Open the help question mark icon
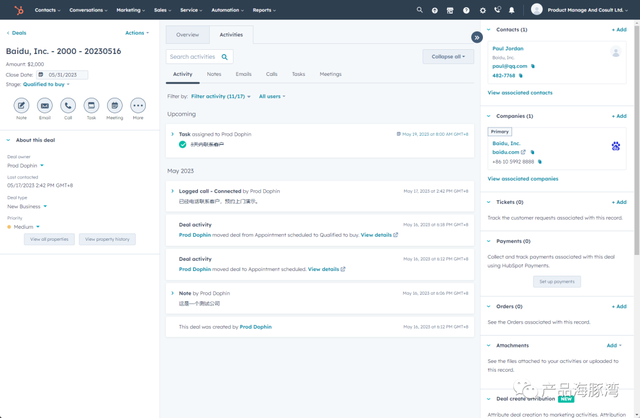This screenshot has height=418, width=640. click(466, 10)
